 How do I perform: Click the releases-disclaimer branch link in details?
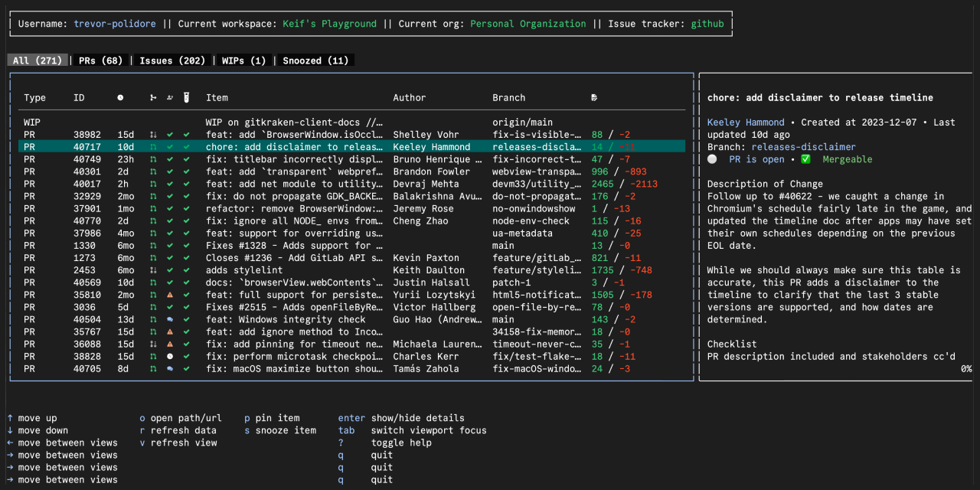tap(803, 147)
